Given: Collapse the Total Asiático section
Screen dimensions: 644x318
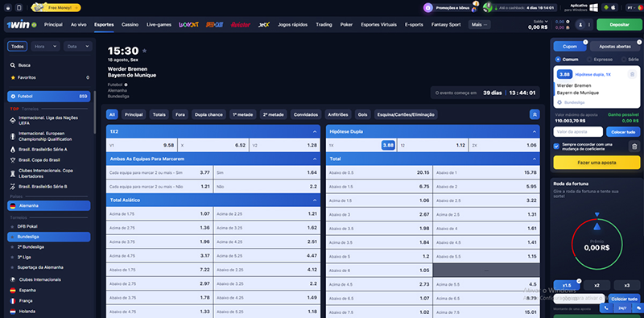Looking at the screenshot, I should (315, 200).
